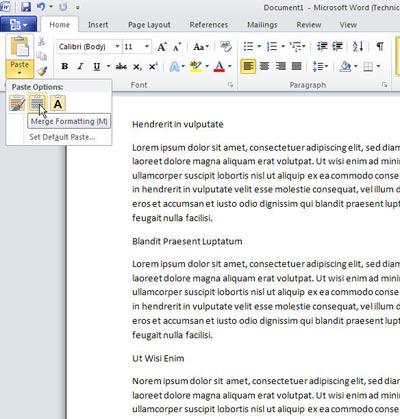Click the Copy icon
Screen dimensions: 400x419
point(42,56)
